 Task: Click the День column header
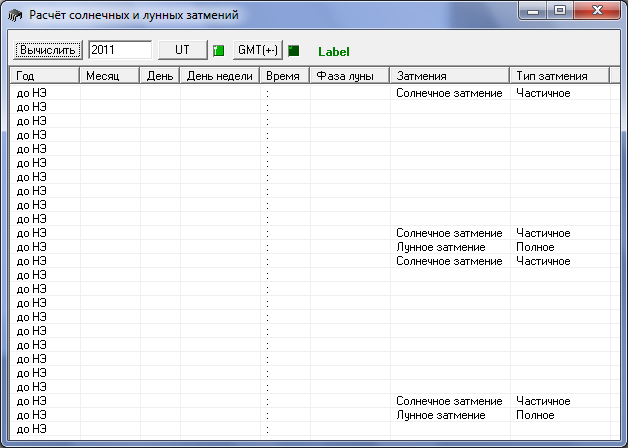159,76
